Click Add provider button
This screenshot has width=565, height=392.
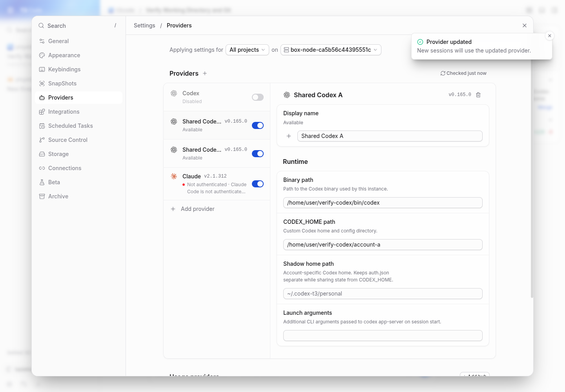pos(217,209)
